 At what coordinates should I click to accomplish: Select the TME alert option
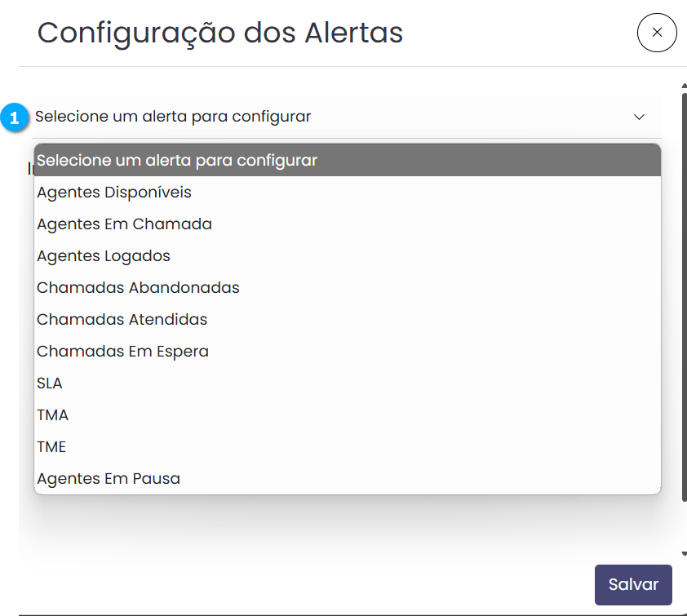click(51, 447)
